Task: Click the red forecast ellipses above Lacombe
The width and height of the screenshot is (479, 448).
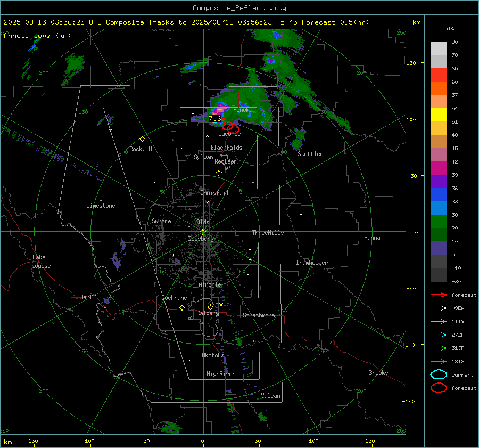Action: point(228,125)
